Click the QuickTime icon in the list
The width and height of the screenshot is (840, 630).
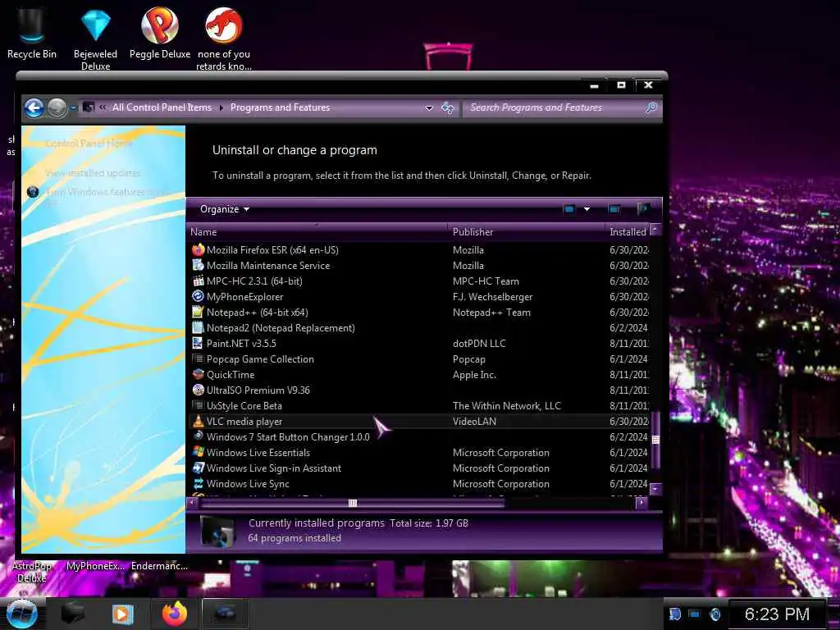pos(199,374)
